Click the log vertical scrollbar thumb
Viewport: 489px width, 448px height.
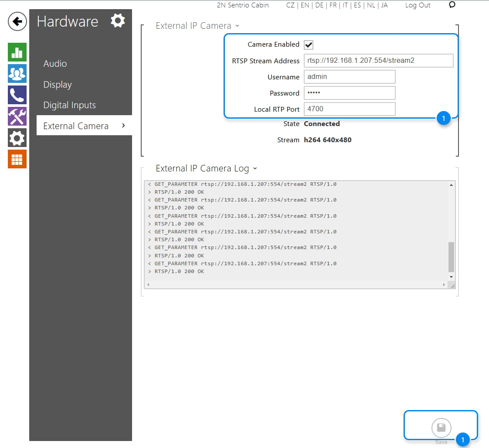[x=451, y=257]
